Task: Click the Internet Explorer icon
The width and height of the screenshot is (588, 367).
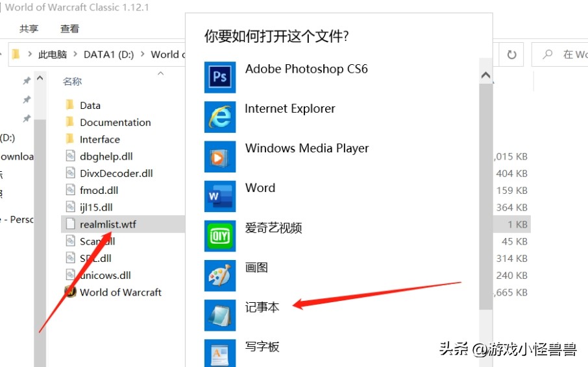Action: point(220,117)
